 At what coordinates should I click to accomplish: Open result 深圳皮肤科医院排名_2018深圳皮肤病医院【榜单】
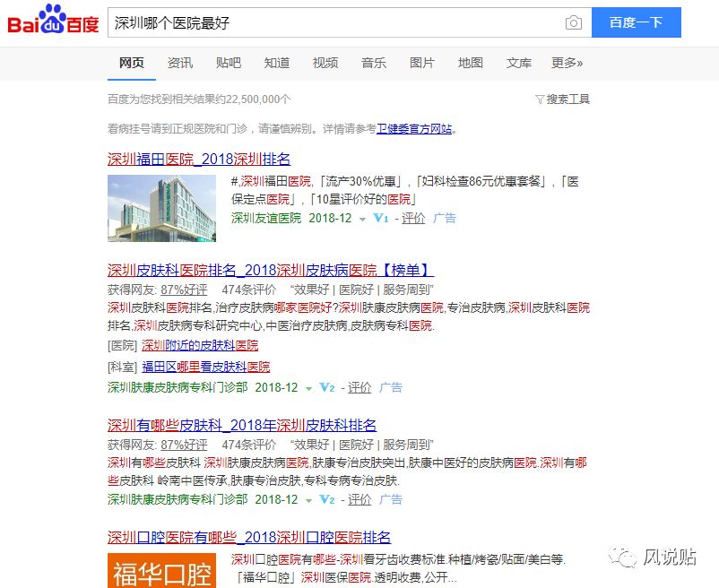pos(271,270)
